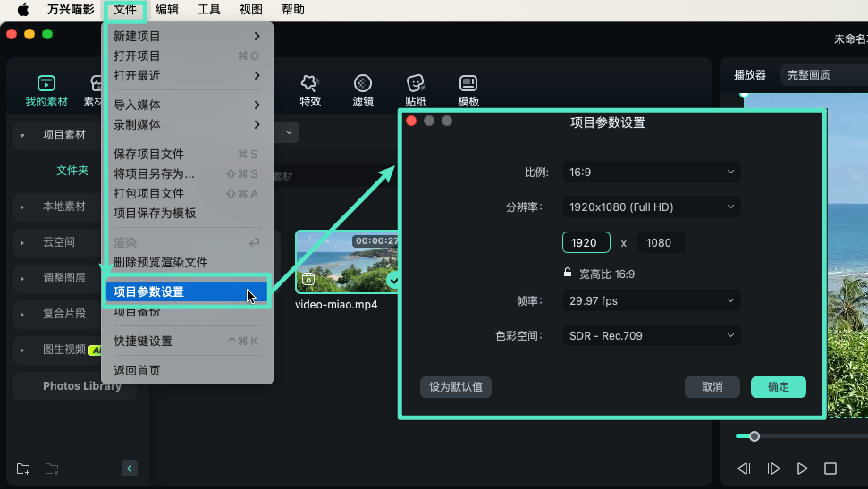Choose 保存项目文件

click(187, 154)
